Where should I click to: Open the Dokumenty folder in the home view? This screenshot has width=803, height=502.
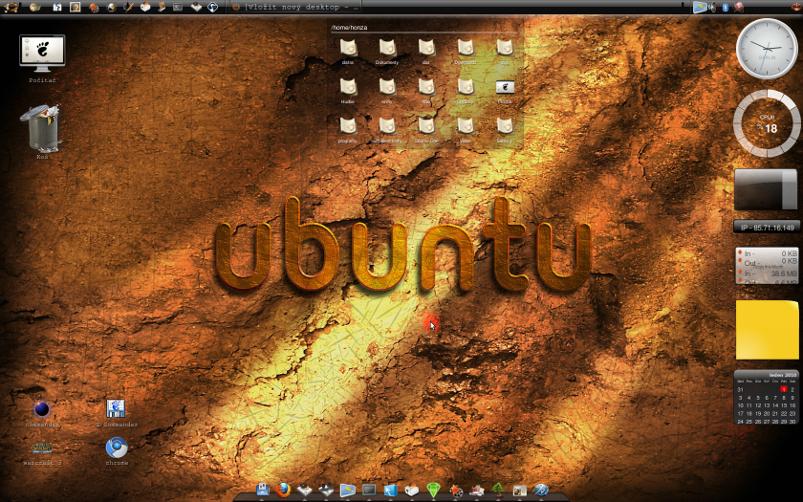click(387, 48)
